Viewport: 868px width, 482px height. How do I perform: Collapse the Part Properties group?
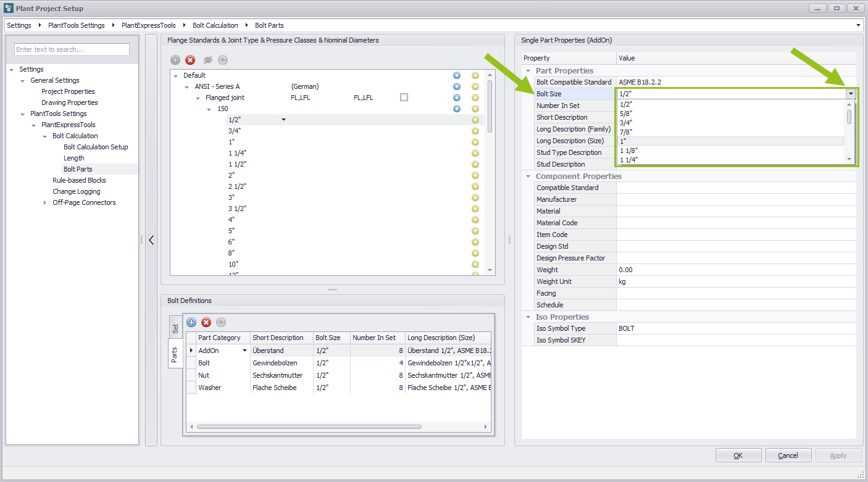[528, 70]
